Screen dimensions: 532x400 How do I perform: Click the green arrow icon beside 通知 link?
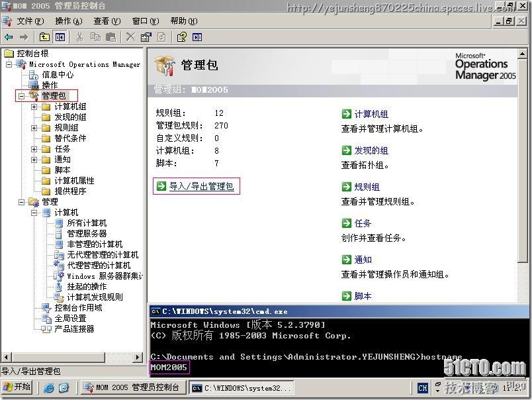(x=347, y=260)
